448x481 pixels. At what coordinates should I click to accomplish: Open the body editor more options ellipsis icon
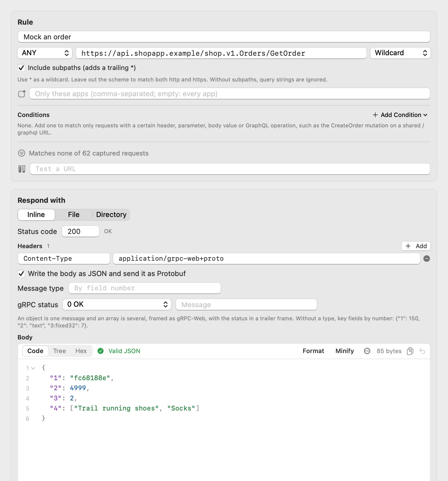pos(367,351)
